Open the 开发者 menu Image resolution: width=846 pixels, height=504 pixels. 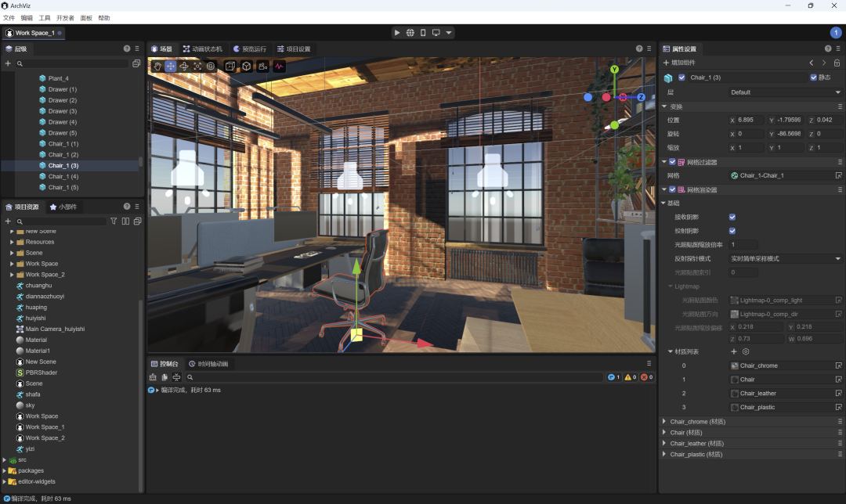(x=65, y=18)
